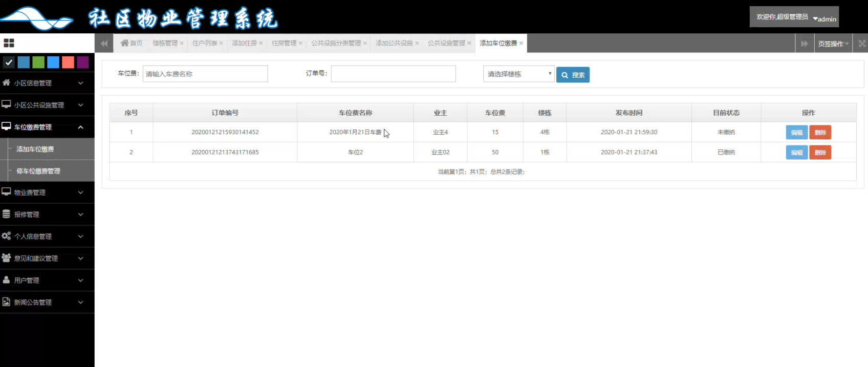The width and height of the screenshot is (868, 367).
Task: Click the monitor icon beside 车位缴费管理
Action: point(6,126)
